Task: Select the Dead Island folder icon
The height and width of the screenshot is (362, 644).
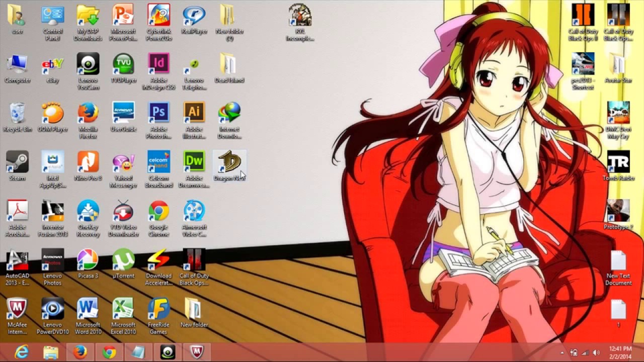Action: tap(229, 68)
